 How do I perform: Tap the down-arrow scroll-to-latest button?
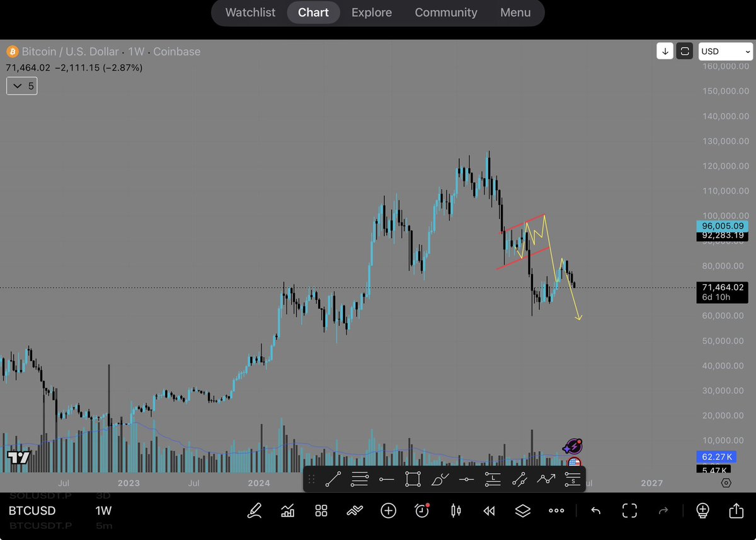click(665, 51)
